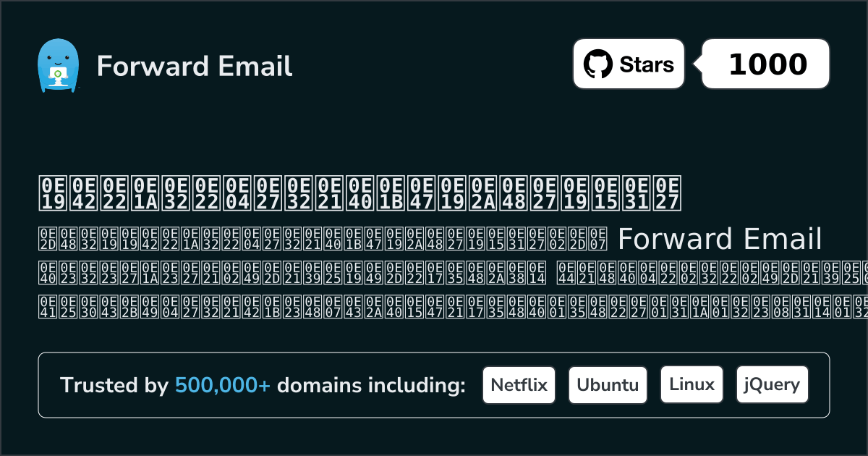Click the Forward Email mascot logo
Image resolution: width=868 pixels, height=456 pixels.
coord(57,66)
